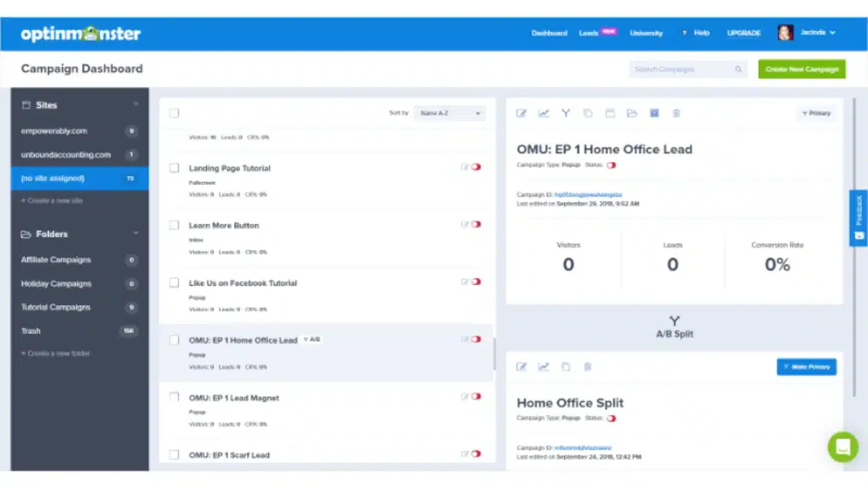Click the duplicate icon above OMU: EP 1 Home Office Lead

[588, 114]
